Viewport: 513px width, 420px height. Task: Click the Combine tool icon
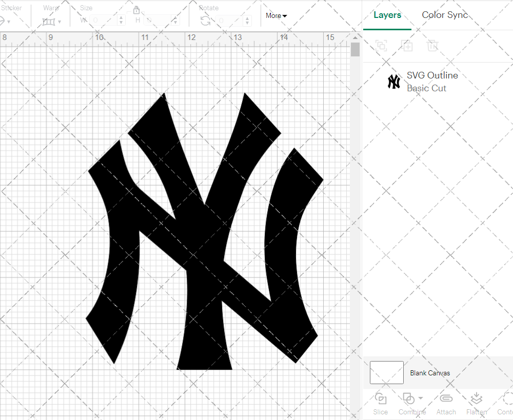click(409, 398)
